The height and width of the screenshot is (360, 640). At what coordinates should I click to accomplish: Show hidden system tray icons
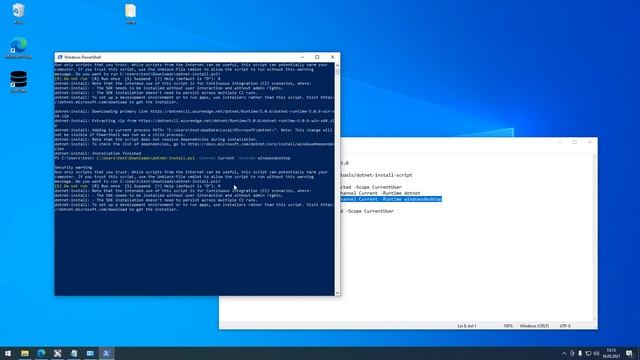point(564,353)
